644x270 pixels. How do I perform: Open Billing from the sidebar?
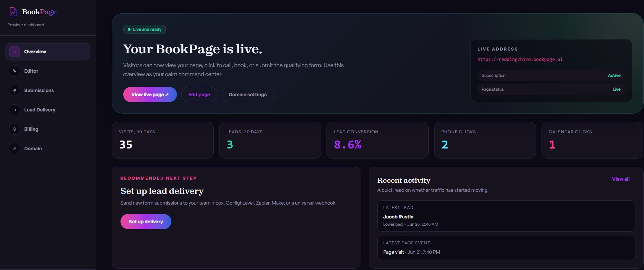click(47, 129)
